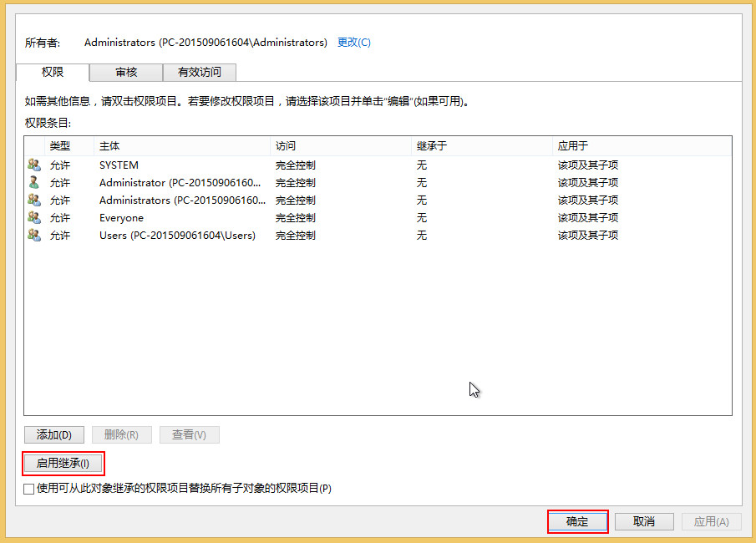
Task: Open the 查看(V) dialog
Action: point(189,434)
